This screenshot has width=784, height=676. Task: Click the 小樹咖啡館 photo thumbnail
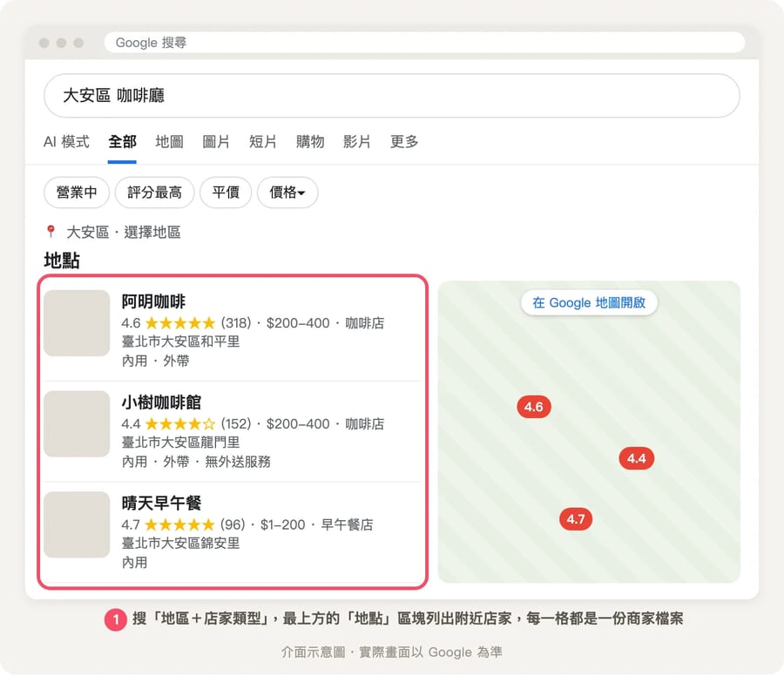tap(77, 423)
